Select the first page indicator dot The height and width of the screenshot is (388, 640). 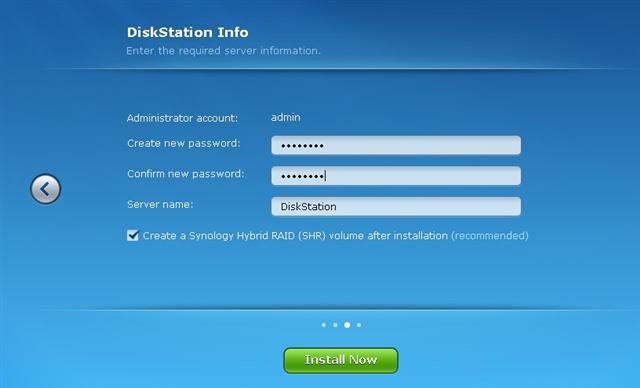point(324,325)
